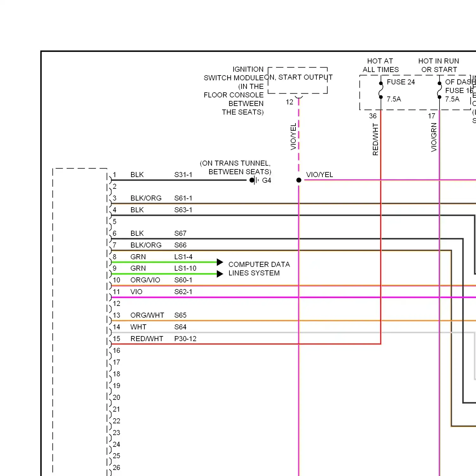Click the 7.5A rating under FUSE 16
This screenshot has width=476, height=476.
click(452, 99)
